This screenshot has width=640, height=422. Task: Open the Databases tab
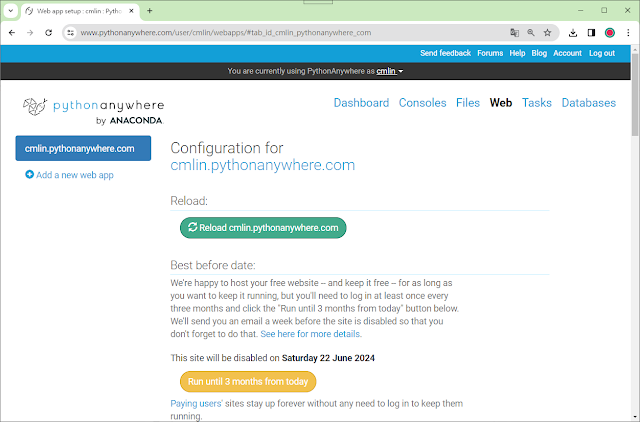point(589,103)
